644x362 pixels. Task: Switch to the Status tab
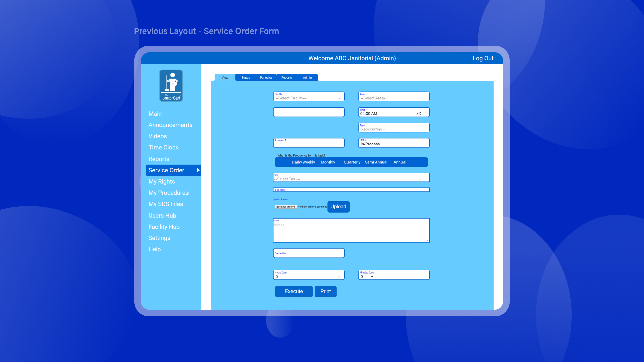[x=246, y=78]
